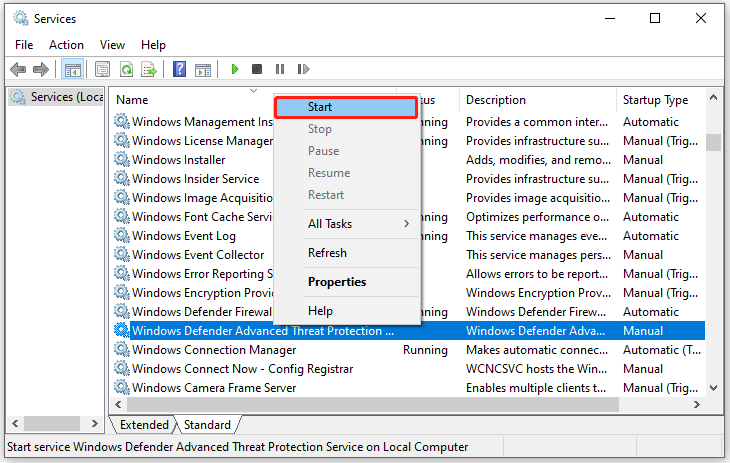Switch to the Standard tab
The width and height of the screenshot is (730, 463).
(207, 425)
